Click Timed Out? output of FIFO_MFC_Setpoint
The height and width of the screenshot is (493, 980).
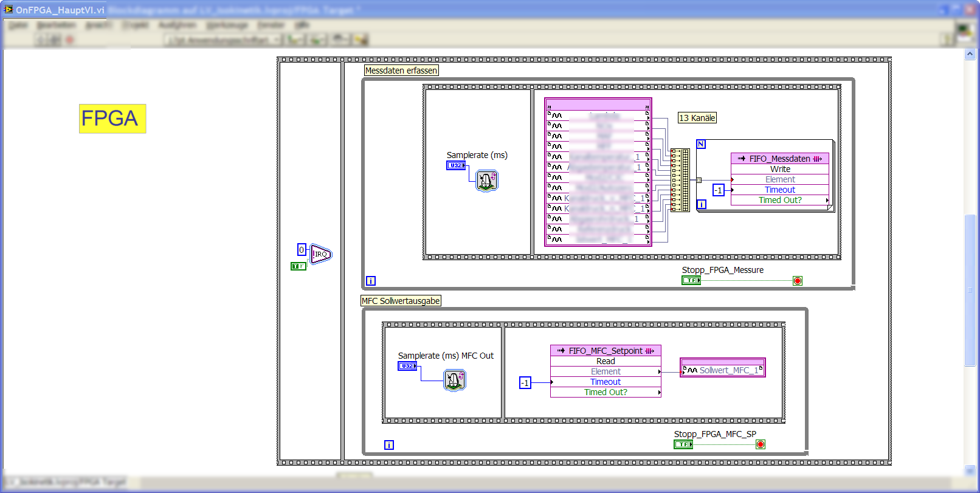606,392
